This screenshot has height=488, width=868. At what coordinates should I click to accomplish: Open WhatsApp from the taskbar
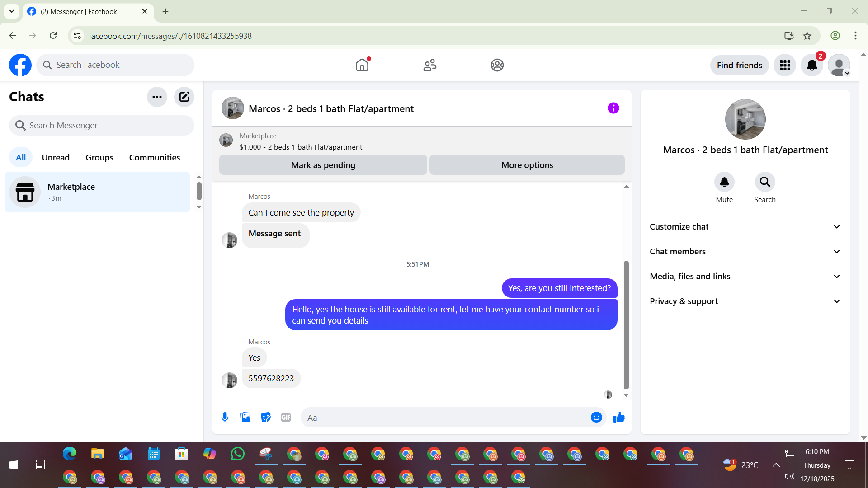(237, 454)
